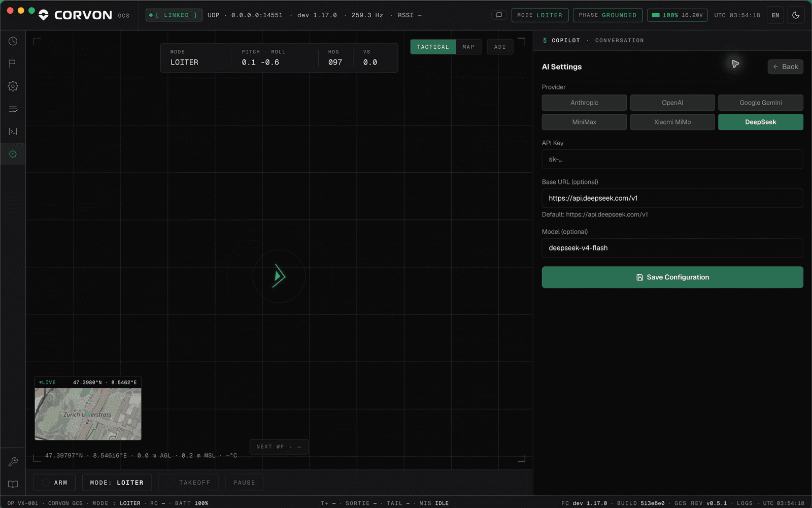Select the crosshair tactical sidebar icon
The height and width of the screenshot is (508, 812).
13,154
